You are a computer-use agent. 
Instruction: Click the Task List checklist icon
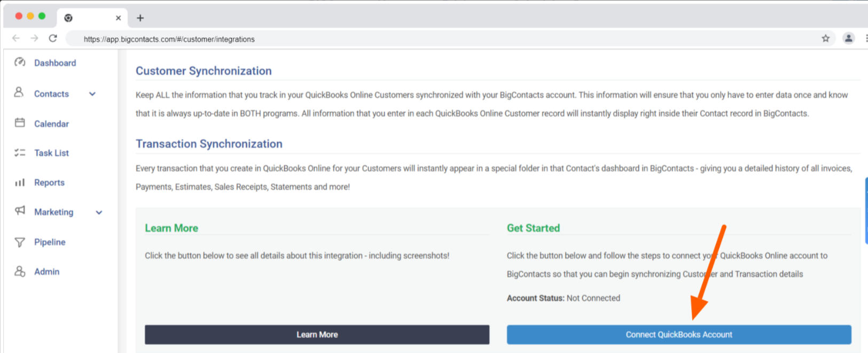pos(20,152)
